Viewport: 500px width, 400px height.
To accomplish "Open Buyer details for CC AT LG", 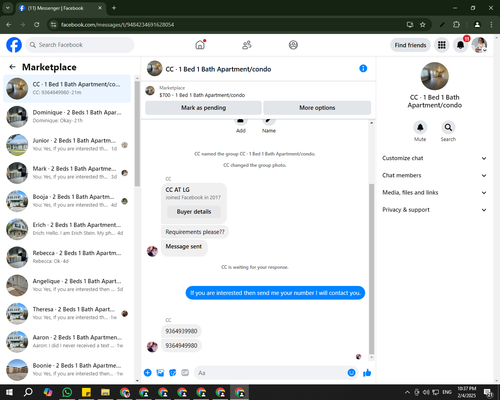I will 194,212.
